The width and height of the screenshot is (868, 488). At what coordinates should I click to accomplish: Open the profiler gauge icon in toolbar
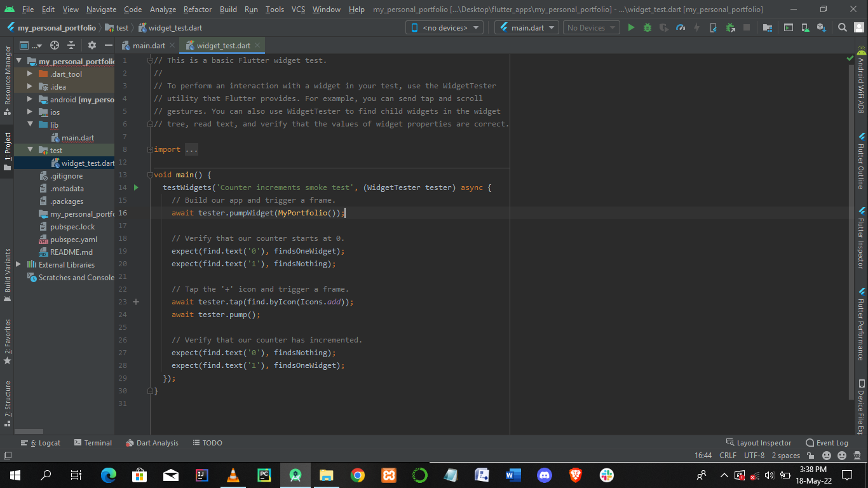click(681, 27)
